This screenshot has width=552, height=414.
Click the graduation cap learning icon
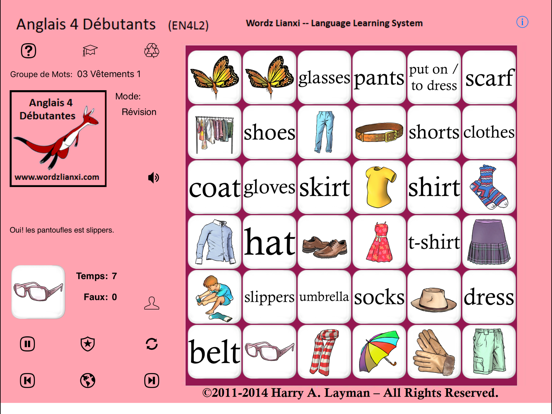(x=90, y=50)
